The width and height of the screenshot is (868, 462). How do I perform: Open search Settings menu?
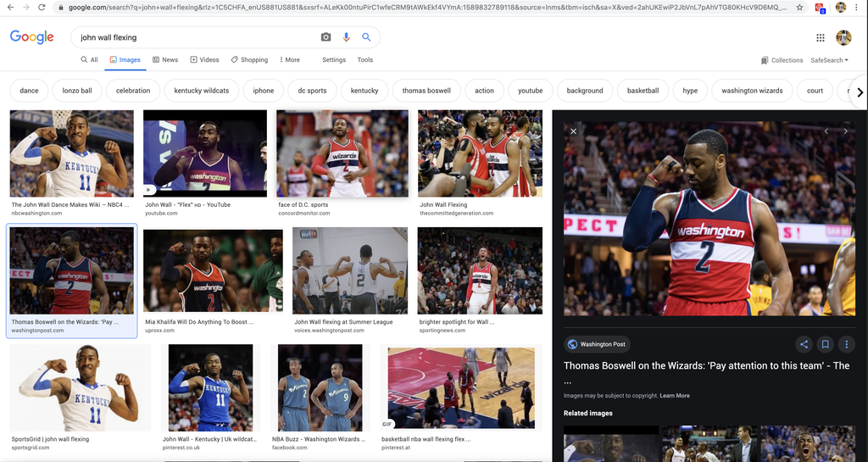coord(334,59)
